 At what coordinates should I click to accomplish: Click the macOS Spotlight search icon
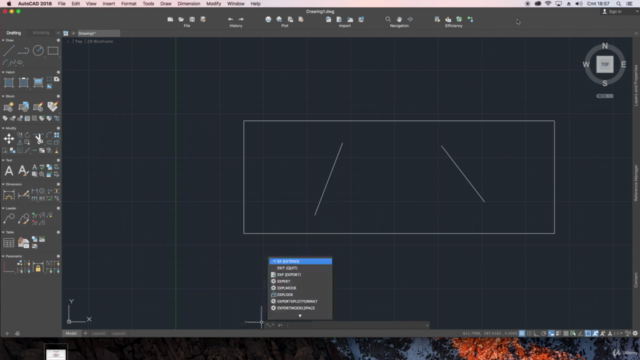click(x=619, y=4)
